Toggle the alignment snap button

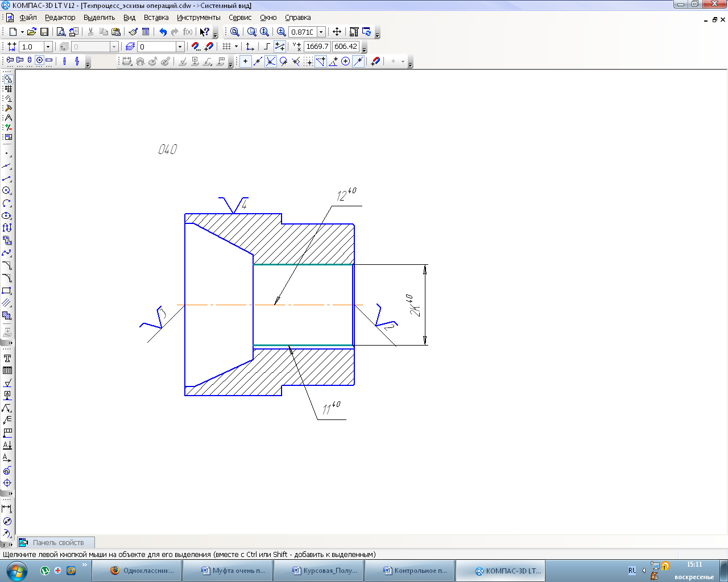click(321, 61)
